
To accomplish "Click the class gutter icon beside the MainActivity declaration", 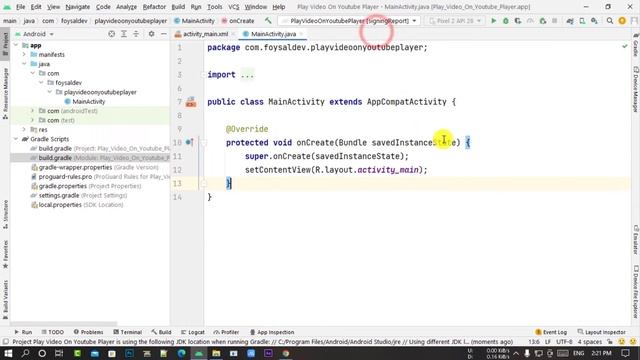I will coord(191,102).
